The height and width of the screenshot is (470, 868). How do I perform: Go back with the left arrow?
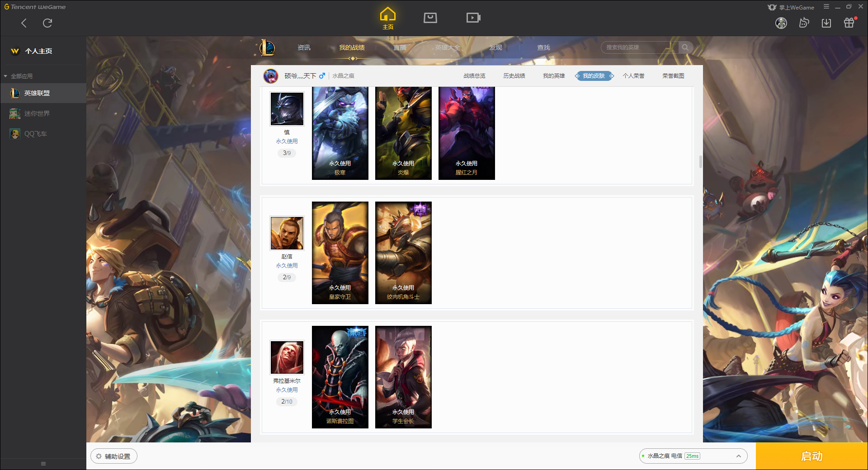[x=24, y=23]
